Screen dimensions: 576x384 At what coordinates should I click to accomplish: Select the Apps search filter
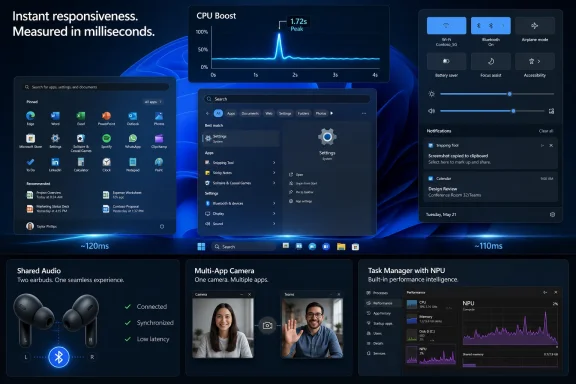231,113
